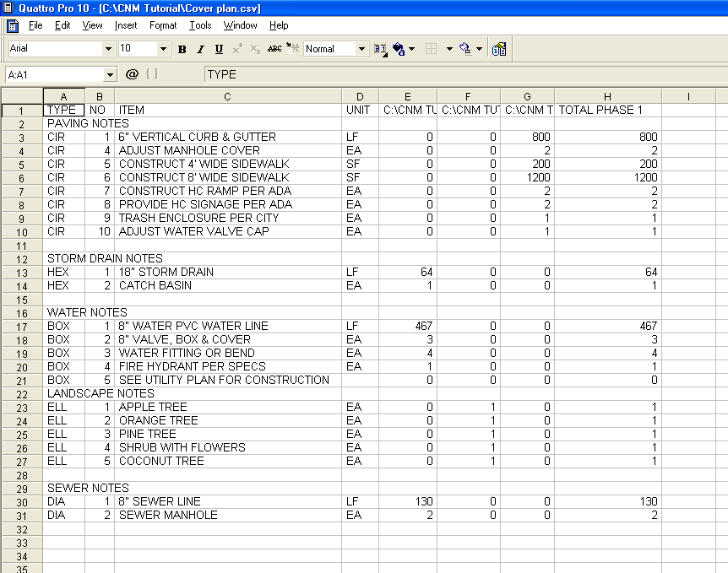Click the @ function button
The height and width of the screenshot is (573, 728).
point(132,74)
